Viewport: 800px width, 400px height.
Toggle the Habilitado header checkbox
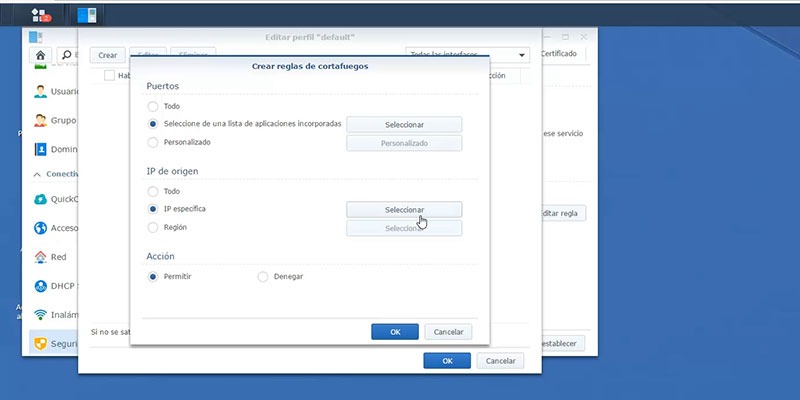click(x=109, y=76)
